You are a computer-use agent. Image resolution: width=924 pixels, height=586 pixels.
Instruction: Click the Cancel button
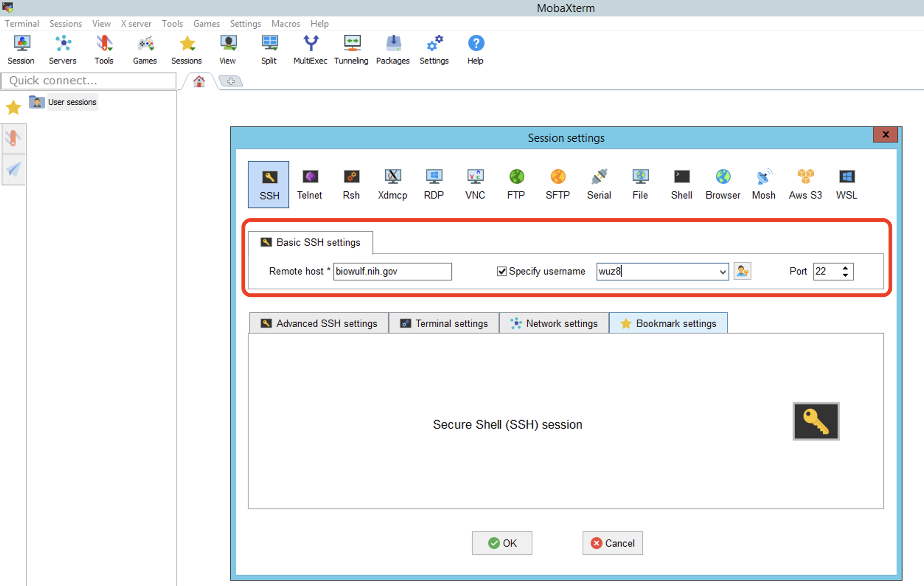[612, 543]
